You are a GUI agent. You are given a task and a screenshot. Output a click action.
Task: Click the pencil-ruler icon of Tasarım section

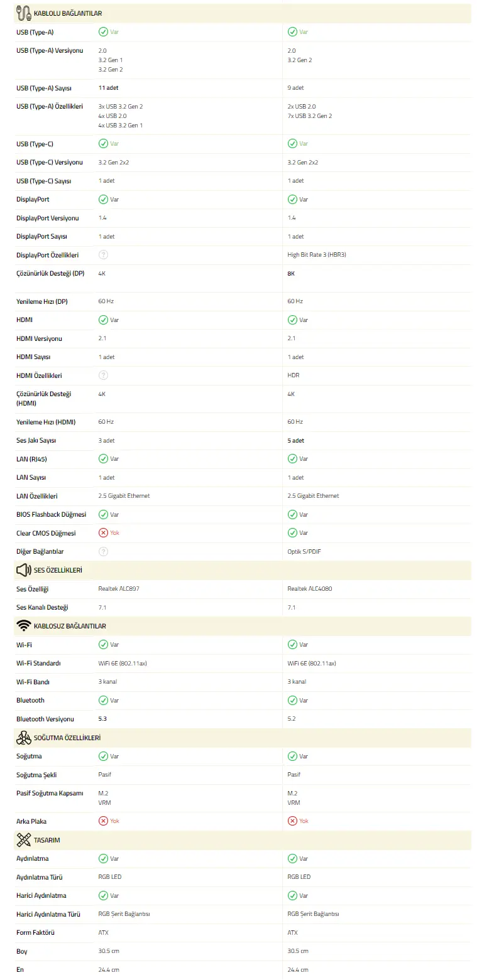coord(24,839)
